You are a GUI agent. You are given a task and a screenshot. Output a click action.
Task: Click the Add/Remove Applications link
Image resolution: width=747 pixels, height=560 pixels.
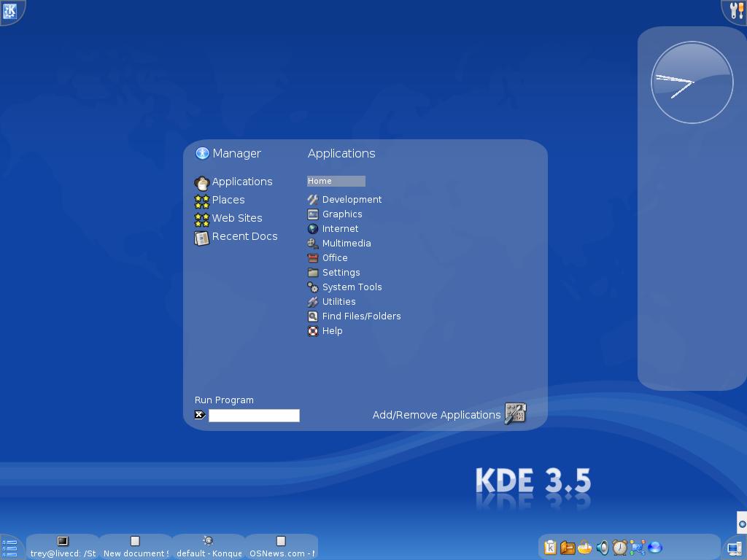436,415
